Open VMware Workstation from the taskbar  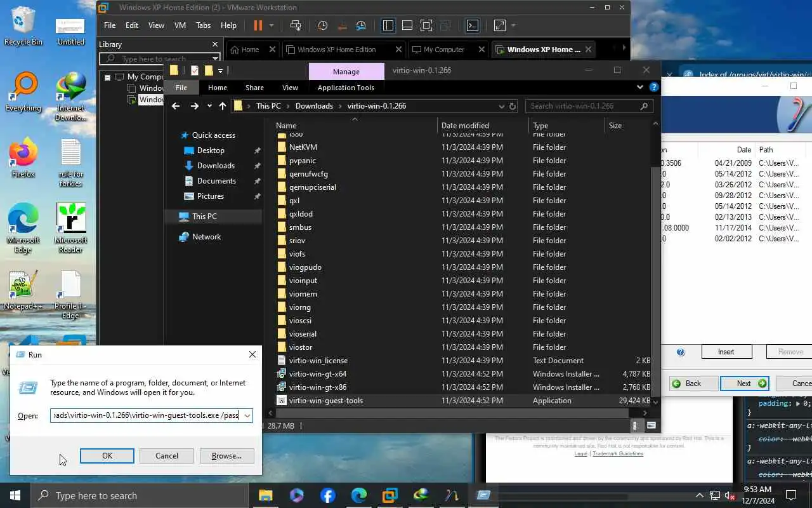point(390,495)
